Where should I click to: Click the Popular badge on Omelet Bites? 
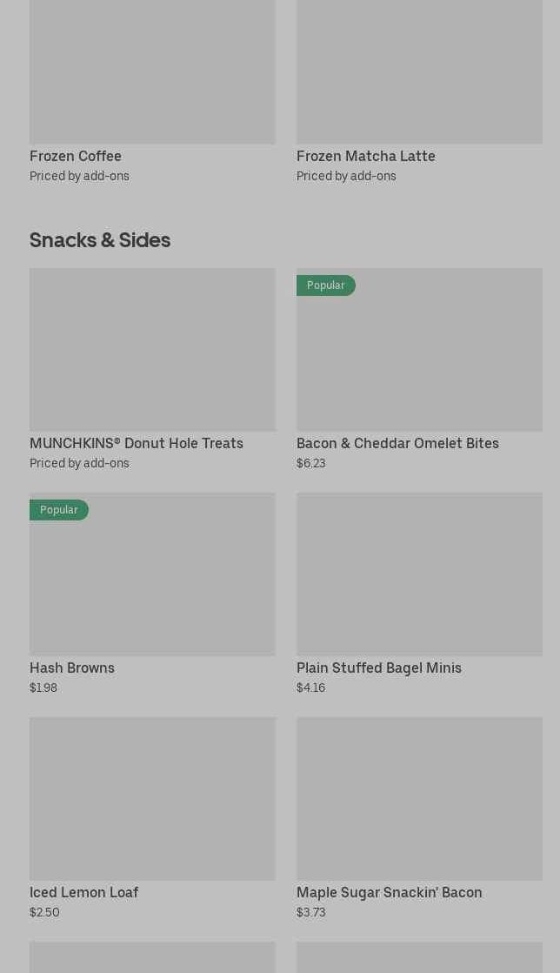point(325,285)
